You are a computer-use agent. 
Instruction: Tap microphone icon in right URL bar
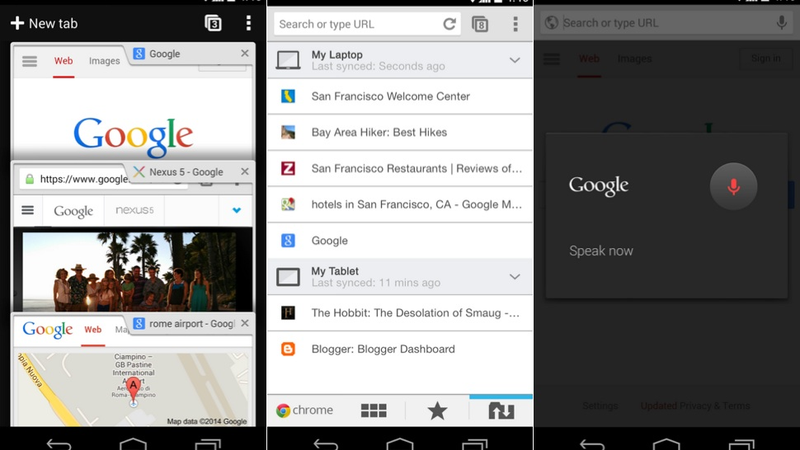781,22
